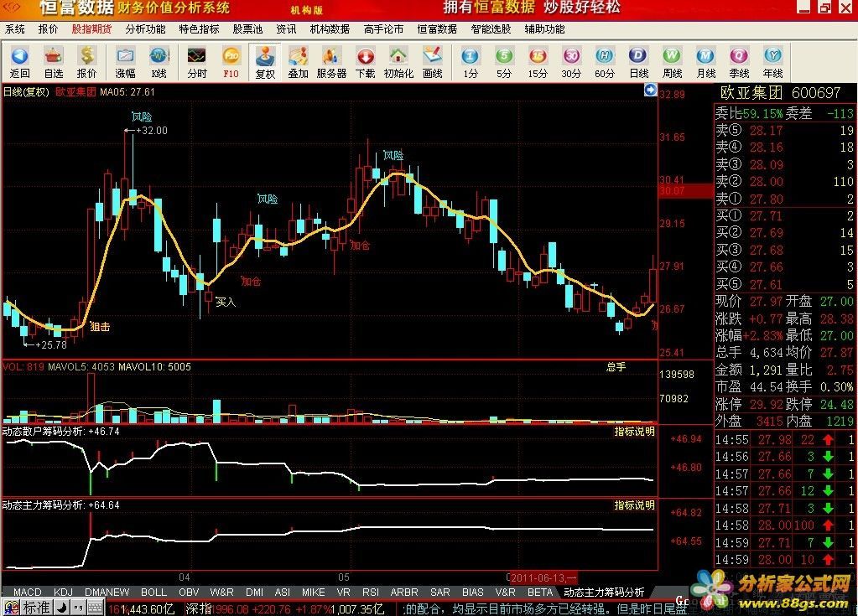The image size is (858, 616).
Task: Open the 高手论市 menu
Action: click(x=383, y=29)
